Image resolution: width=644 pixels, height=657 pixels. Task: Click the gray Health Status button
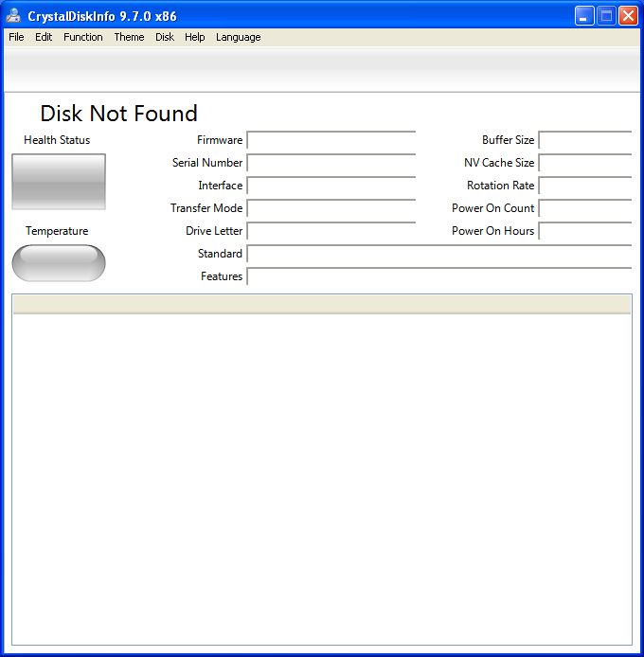tap(59, 182)
